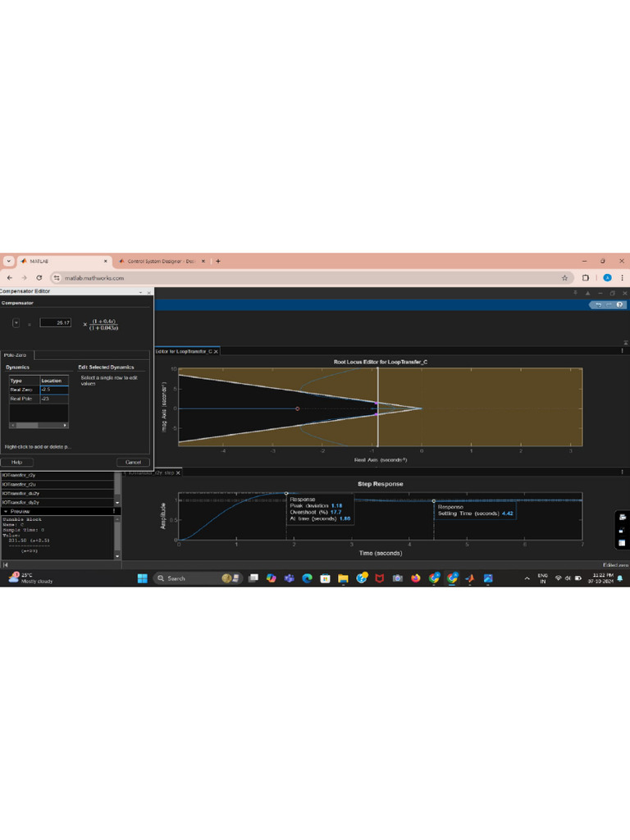Viewport: 630px width, 840px height.
Task: Click the browser forward arrow
Action: (24, 277)
